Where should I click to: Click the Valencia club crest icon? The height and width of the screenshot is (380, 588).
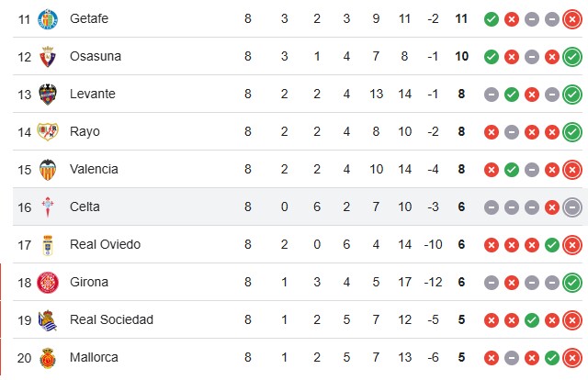pyautogui.click(x=48, y=169)
